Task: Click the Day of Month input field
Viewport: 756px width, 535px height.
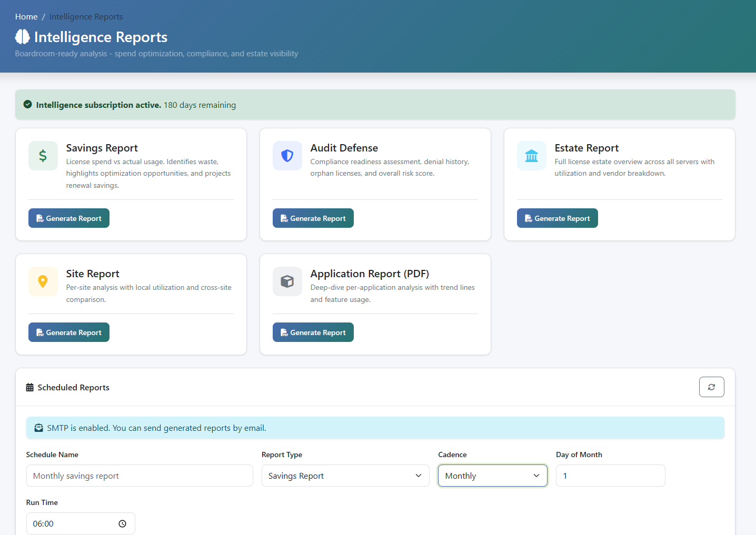Action: [610, 476]
